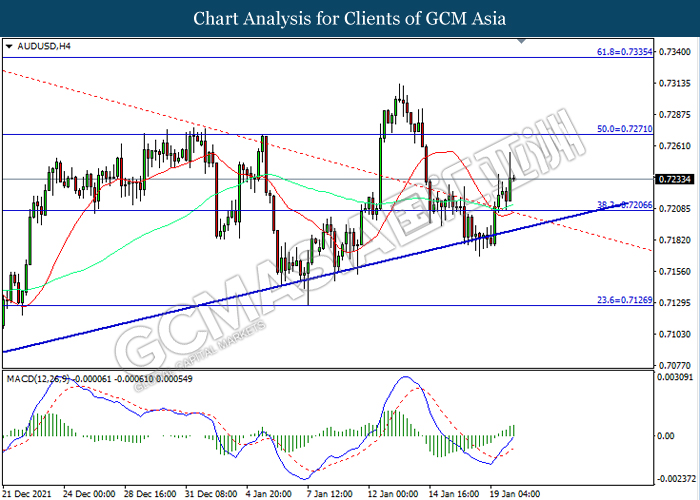This screenshot has width=700, height=500.
Task: Click the 21 Dec 2021 time axis label
Action: pyautogui.click(x=27, y=494)
